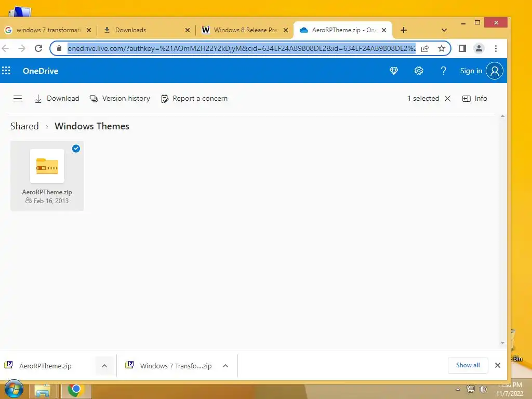The width and height of the screenshot is (532, 399).
Task: Open the taskbar clock and date
Action: 510,390
